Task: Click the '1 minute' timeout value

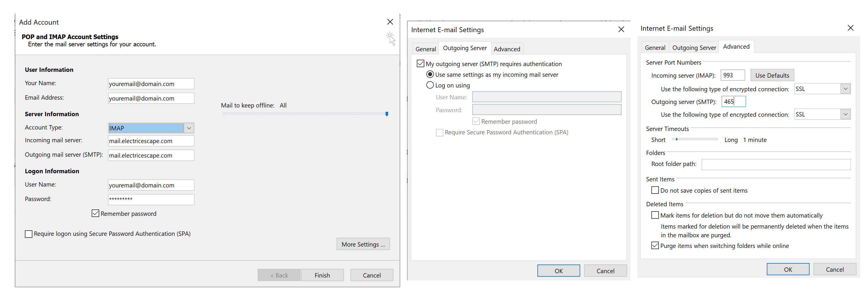Action: pos(755,140)
